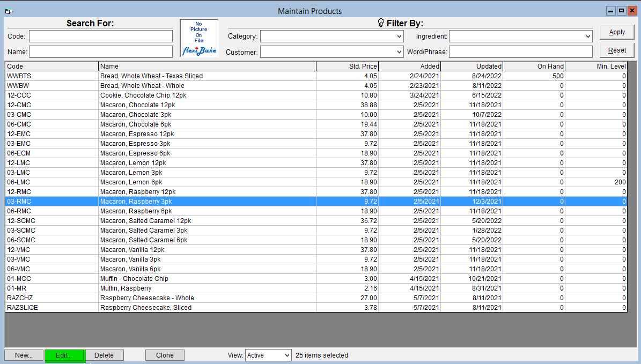Click the New... button
The width and height of the screenshot is (641, 364).
click(24, 355)
